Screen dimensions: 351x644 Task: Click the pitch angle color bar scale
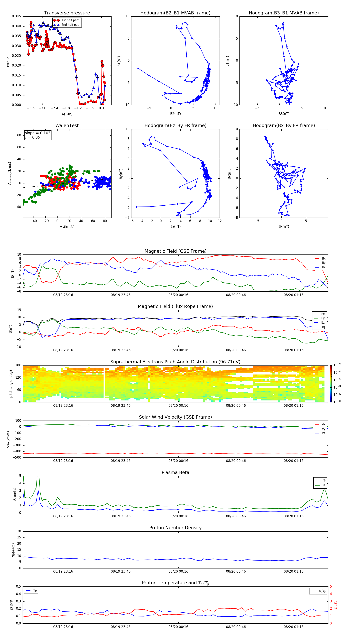tap(331, 384)
